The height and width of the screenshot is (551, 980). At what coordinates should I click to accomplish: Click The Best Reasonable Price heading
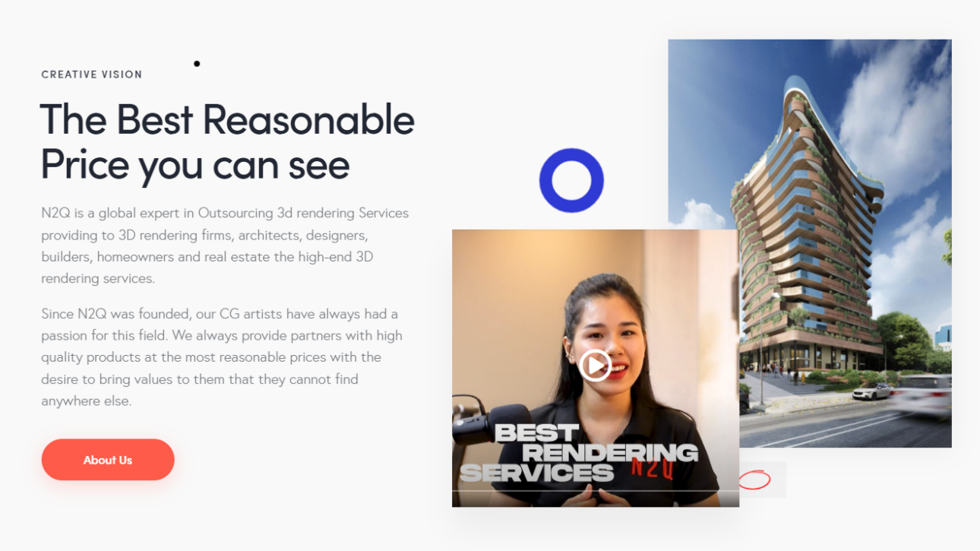pyautogui.click(x=227, y=141)
